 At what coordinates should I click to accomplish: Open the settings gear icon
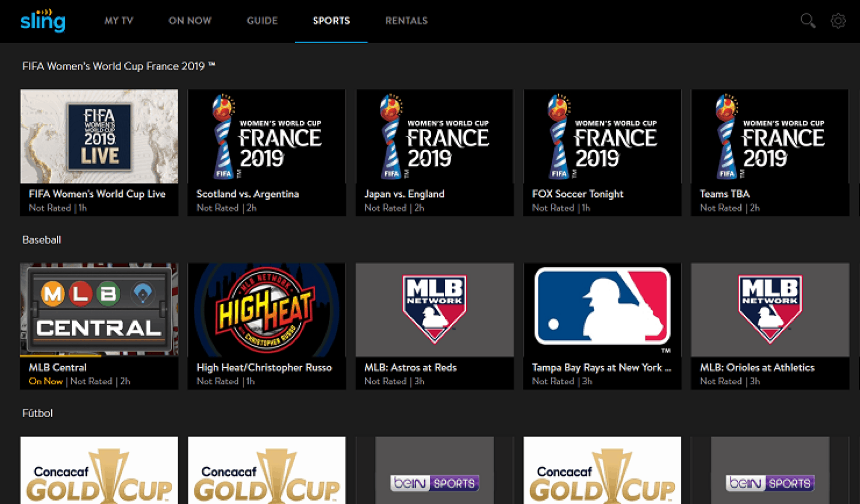click(x=838, y=21)
